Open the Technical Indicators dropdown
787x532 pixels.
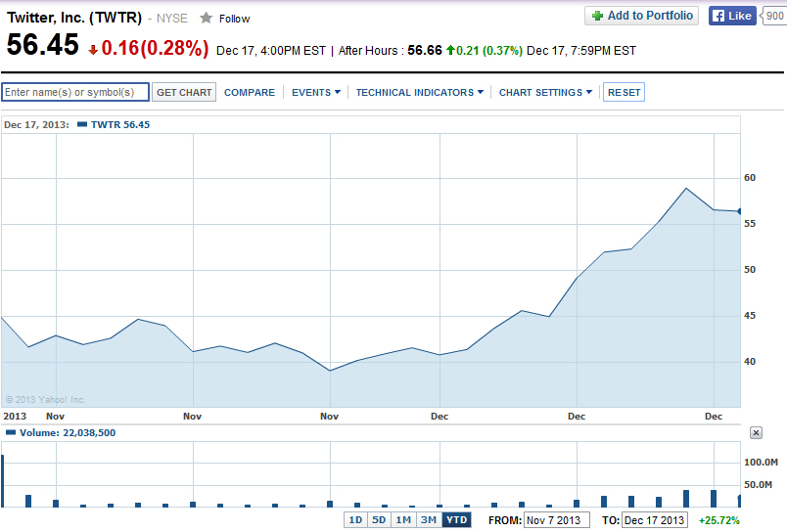pos(420,92)
